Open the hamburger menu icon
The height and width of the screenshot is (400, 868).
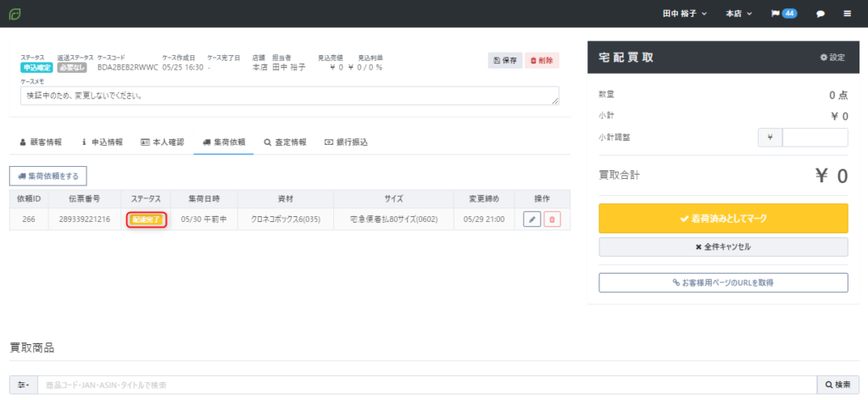847,14
